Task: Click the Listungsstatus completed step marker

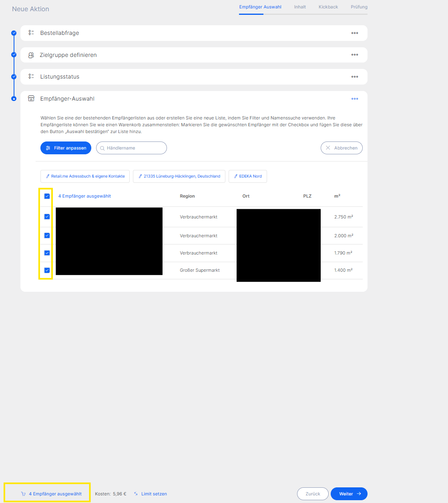Action: pyautogui.click(x=14, y=77)
